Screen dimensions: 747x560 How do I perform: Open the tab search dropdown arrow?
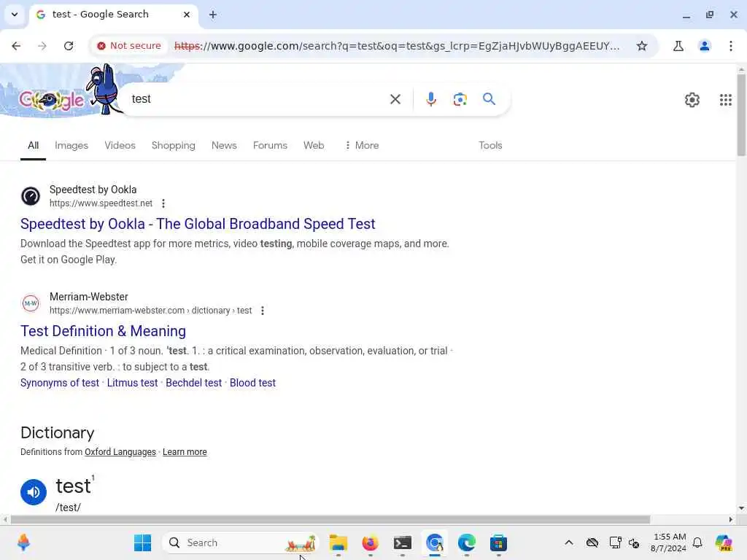[x=15, y=15]
